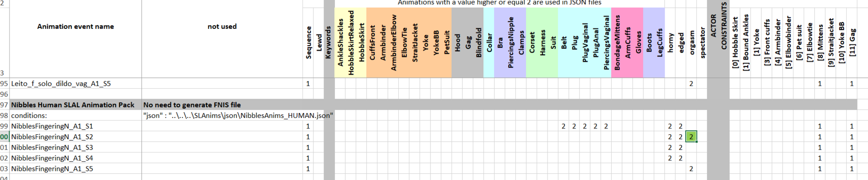Click the 'Blindfold' header cell
Viewport: 868px width, 180px height.
pos(478,43)
